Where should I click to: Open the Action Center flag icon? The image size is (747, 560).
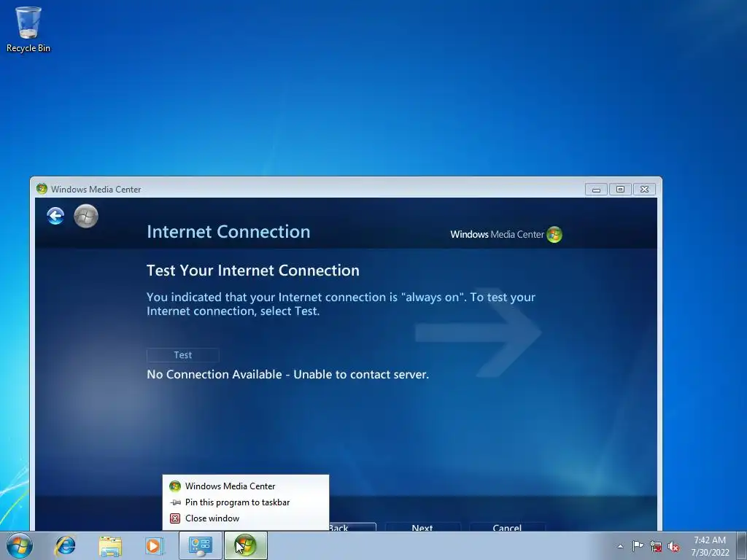click(x=638, y=546)
